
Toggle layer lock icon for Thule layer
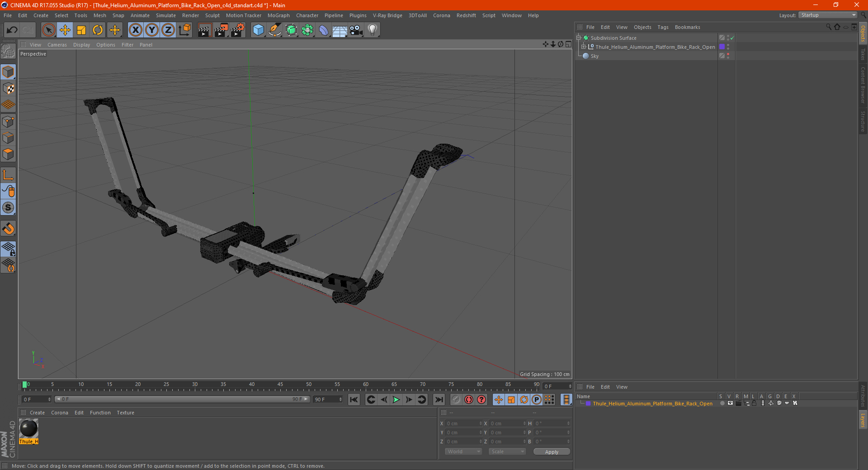(754, 403)
